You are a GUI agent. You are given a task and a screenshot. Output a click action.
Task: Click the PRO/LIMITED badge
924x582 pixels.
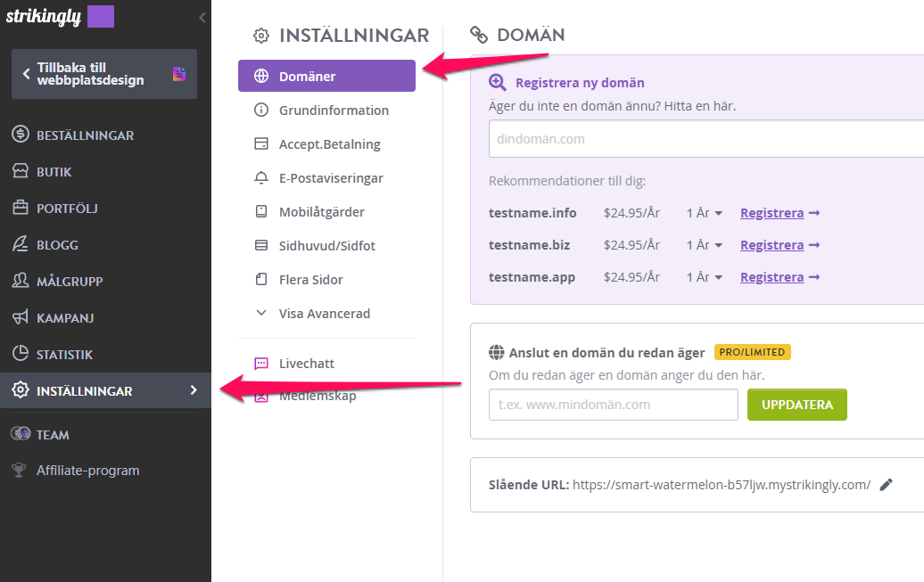(752, 352)
